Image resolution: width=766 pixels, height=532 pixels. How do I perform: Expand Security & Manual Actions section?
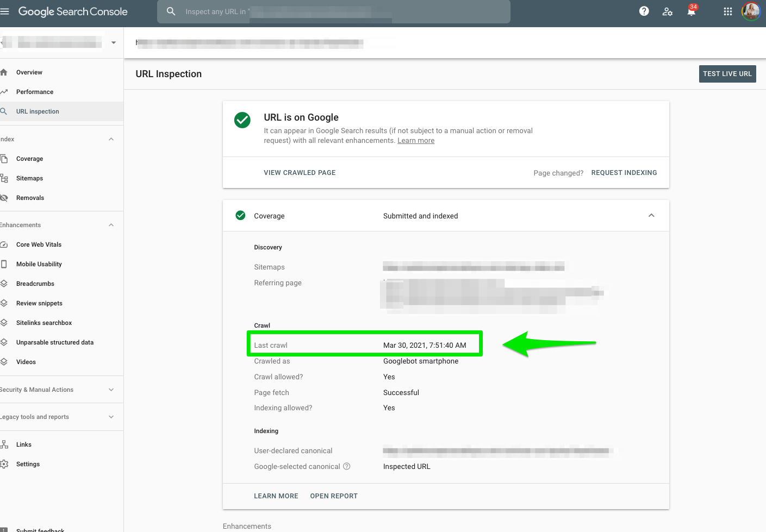click(x=111, y=390)
